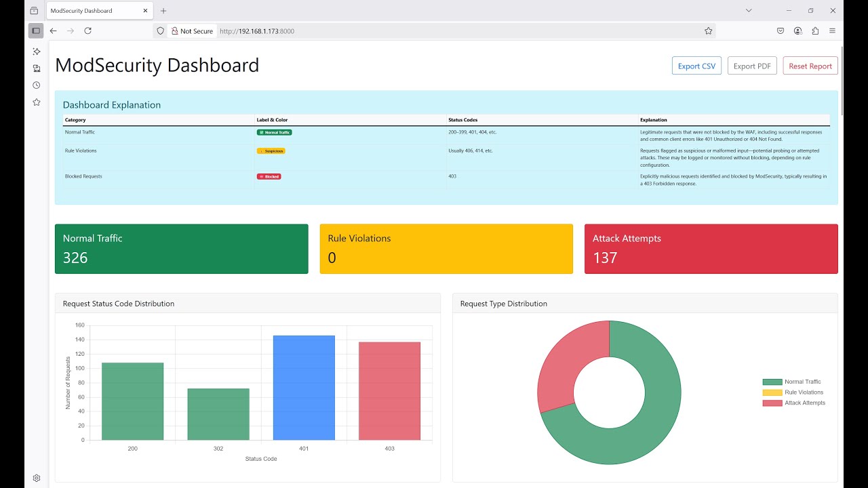Click the 200 status code bar
This screenshot has width=868, height=488.
[x=133, y=401]
